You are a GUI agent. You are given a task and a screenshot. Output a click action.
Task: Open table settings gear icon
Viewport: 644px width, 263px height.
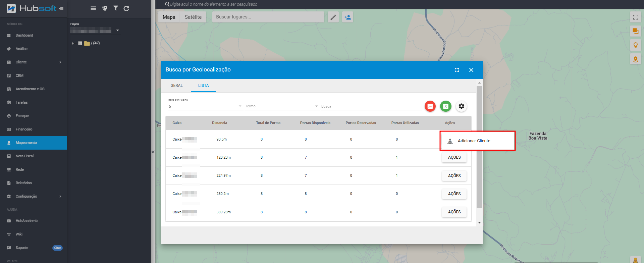(462, 106)
